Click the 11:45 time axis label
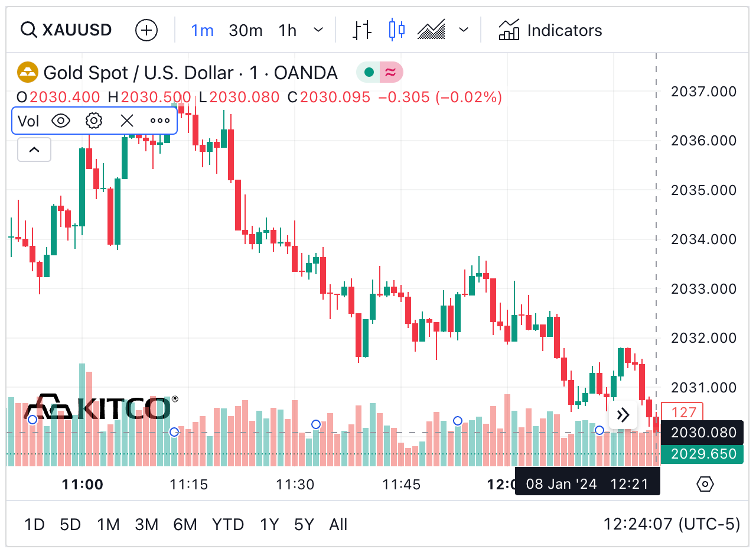 point(401,485)
